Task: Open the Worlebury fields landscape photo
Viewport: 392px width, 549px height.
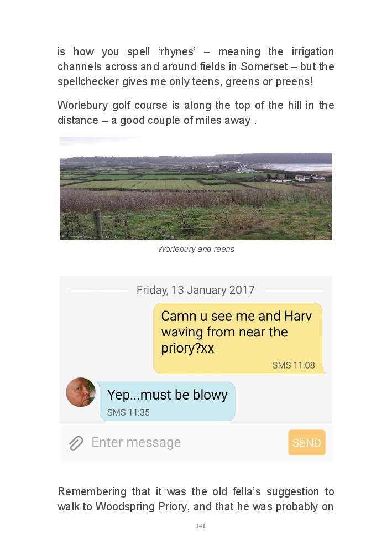Action: (x=196, y=188)
